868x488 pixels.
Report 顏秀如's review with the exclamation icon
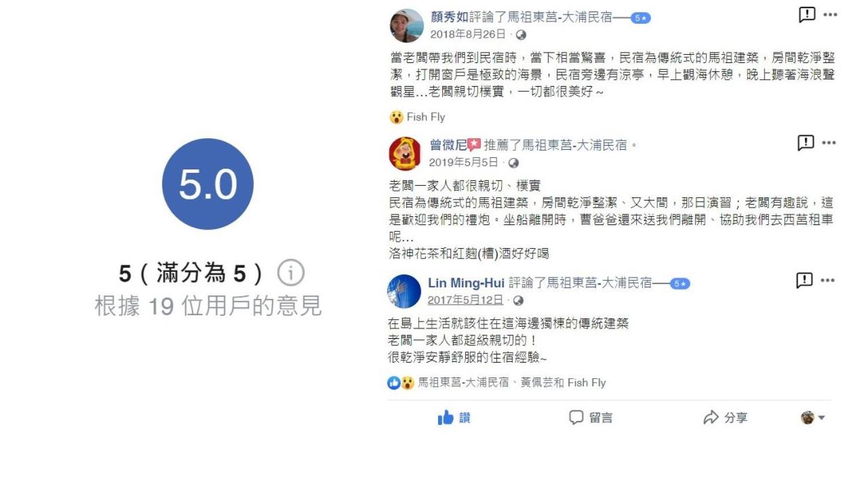(x=807, y=15)
